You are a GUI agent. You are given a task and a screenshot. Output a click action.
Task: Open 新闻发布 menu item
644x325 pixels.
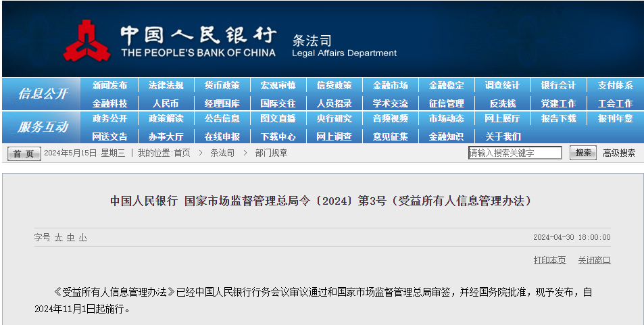[x=109, y=85]
